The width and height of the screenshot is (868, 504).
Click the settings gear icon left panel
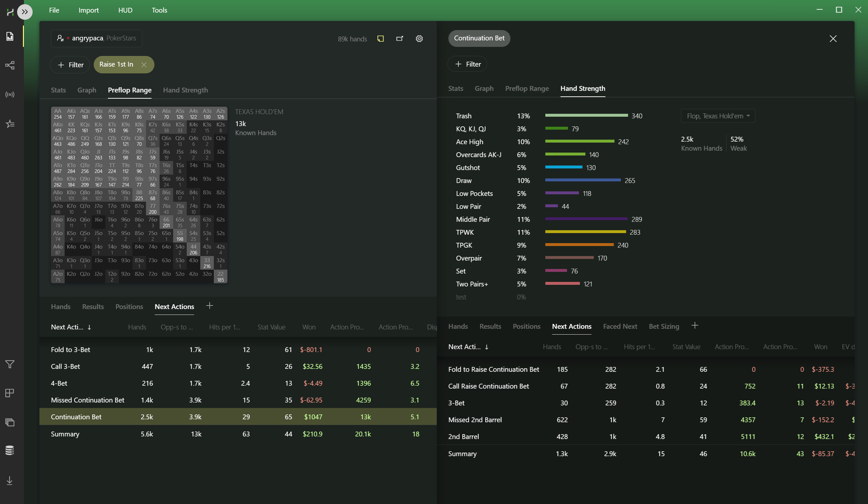point(420,38)
